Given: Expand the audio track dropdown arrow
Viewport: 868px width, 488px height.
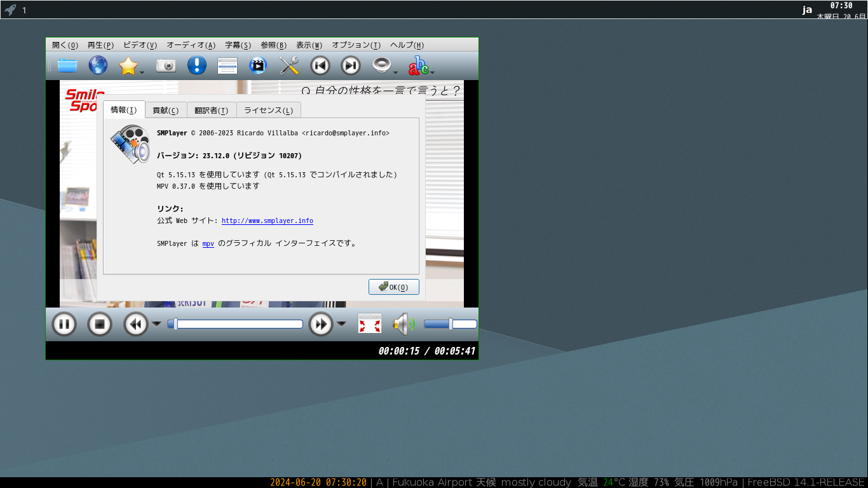Looking at the screenshot, I should click(395, 72).
